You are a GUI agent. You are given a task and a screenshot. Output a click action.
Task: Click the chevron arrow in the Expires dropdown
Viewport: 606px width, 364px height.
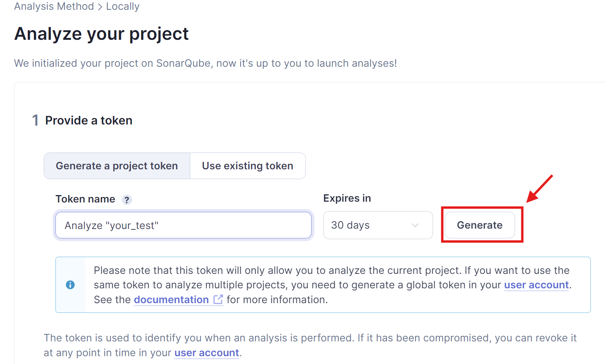(415, 225)
